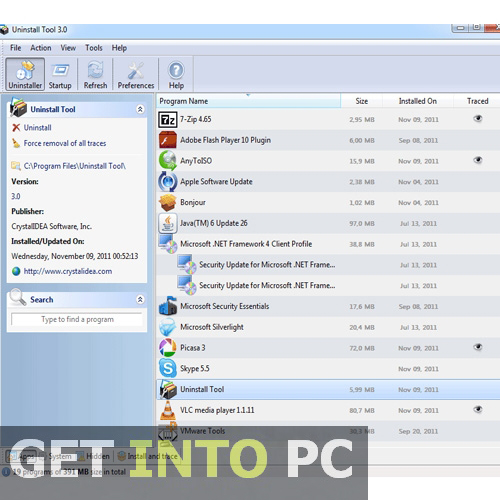Image resolution: width=500 pixels, height=500 pixels.
Task: Click the Picasa 3 icon
Action: point(168,348)
